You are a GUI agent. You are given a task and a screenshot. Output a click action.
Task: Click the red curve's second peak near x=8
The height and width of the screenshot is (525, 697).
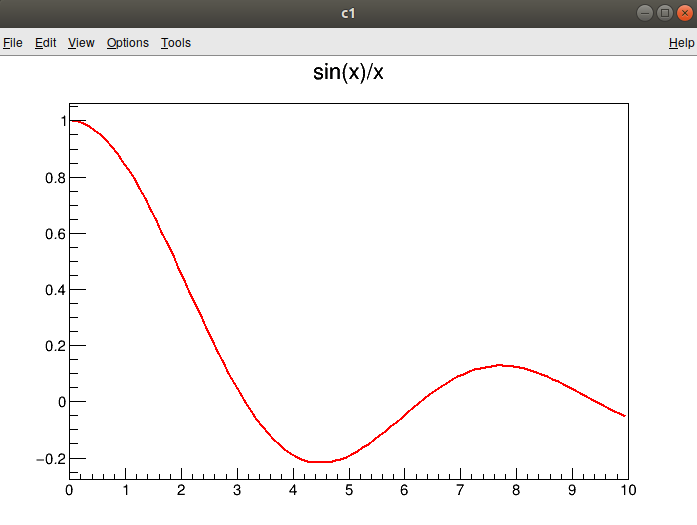click(x=501, y=365)
